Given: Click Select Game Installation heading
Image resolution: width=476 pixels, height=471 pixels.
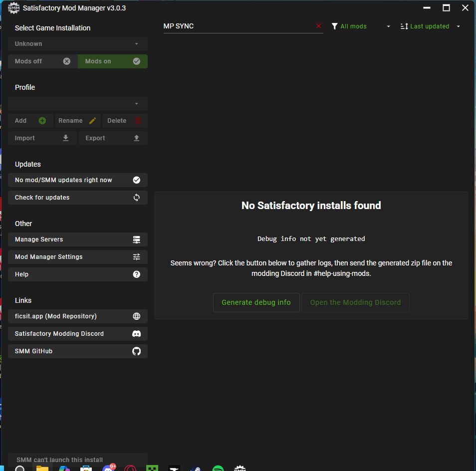Looking at the screenshot, I should coord(52,28).
